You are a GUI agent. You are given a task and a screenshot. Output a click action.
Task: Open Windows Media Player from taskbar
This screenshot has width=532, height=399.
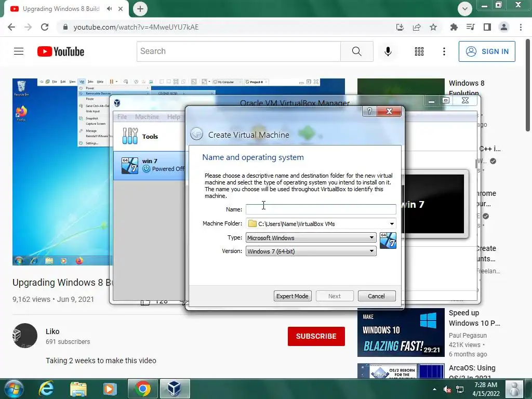pyautogui.click(x=110, y=389)
